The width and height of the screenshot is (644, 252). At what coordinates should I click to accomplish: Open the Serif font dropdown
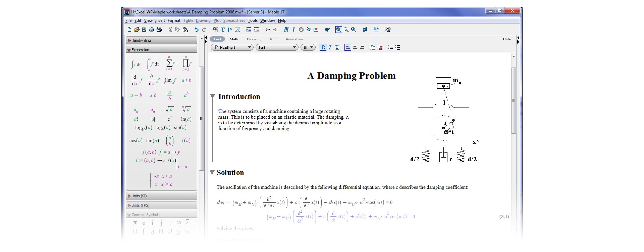point(277,47)
